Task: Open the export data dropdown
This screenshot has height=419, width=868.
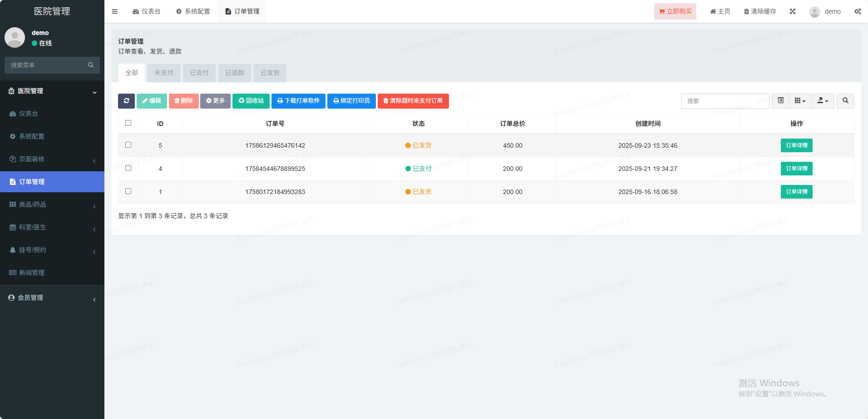Action: (823, 101)
